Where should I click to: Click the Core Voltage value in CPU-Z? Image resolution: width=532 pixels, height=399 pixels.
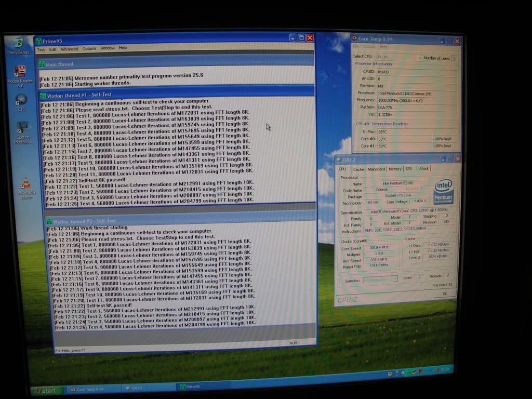point(420,201)
